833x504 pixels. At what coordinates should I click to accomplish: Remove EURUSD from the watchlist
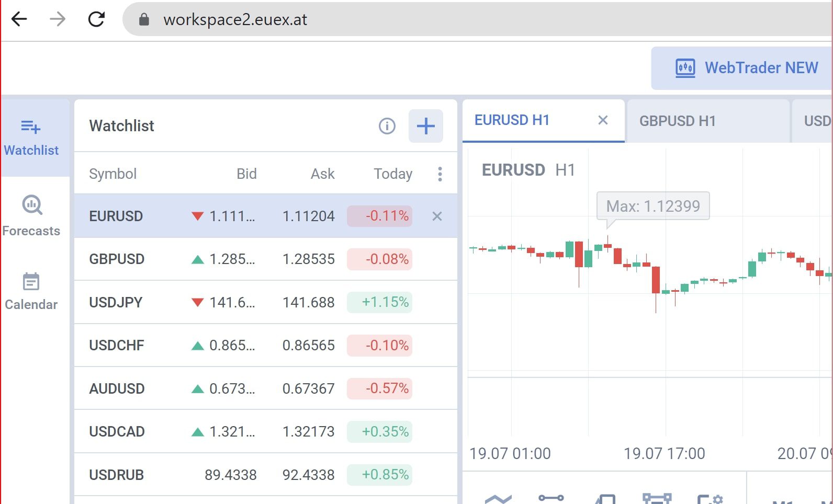[437, 216]
